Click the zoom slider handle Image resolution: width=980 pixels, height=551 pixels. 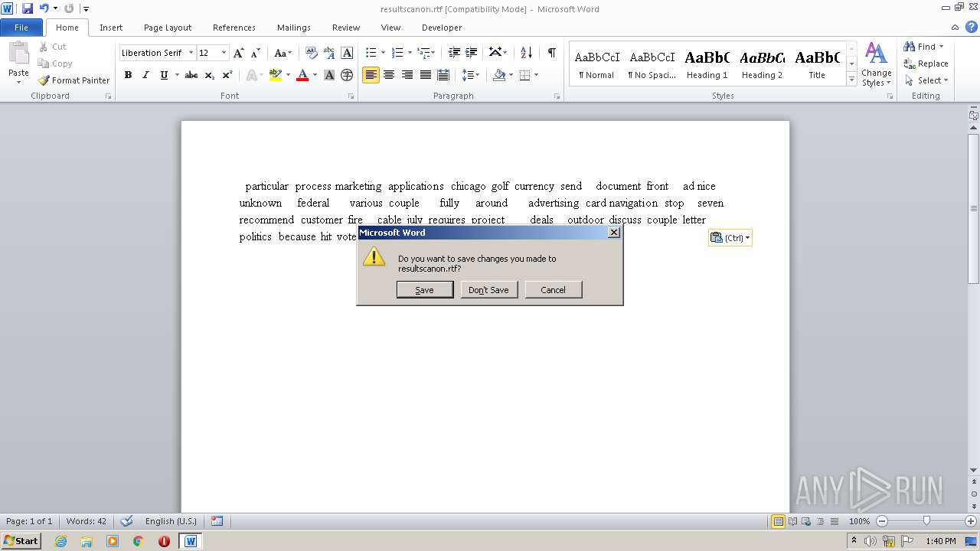click(x=926, y=521)
